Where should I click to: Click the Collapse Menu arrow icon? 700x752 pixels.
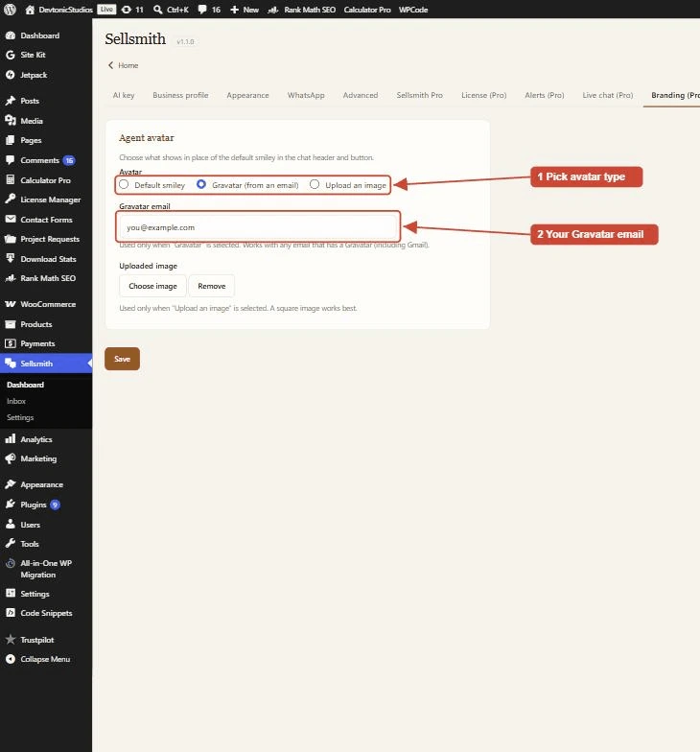point(10,659)
